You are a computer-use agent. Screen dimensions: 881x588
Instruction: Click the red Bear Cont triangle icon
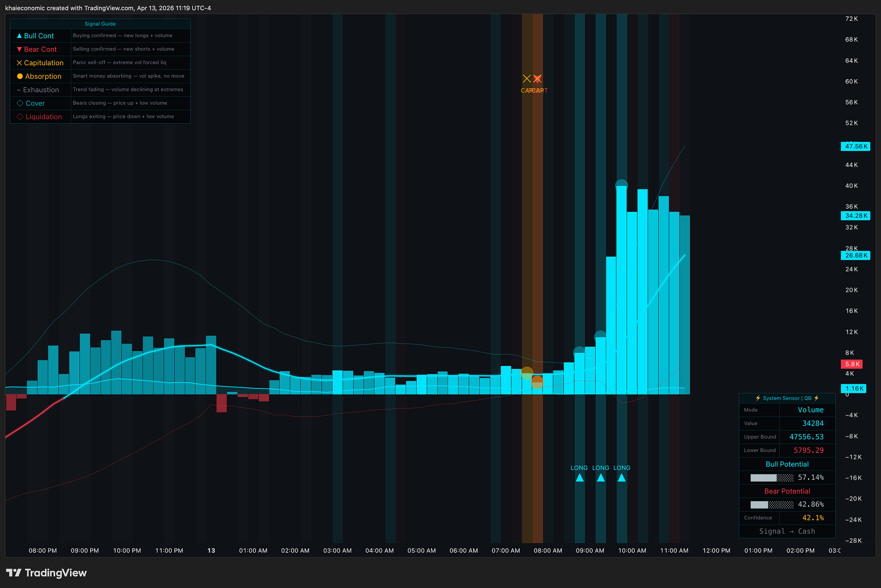coord(19,49)
